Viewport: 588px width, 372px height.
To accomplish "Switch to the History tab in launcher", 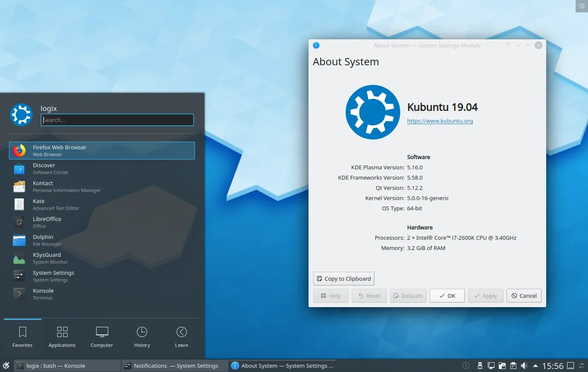I will (142, 337).
